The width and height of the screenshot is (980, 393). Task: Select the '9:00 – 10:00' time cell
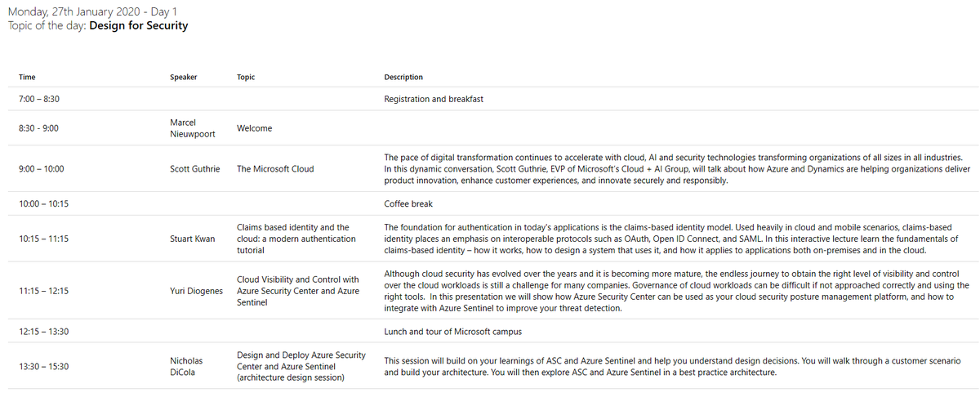[41, 169]
